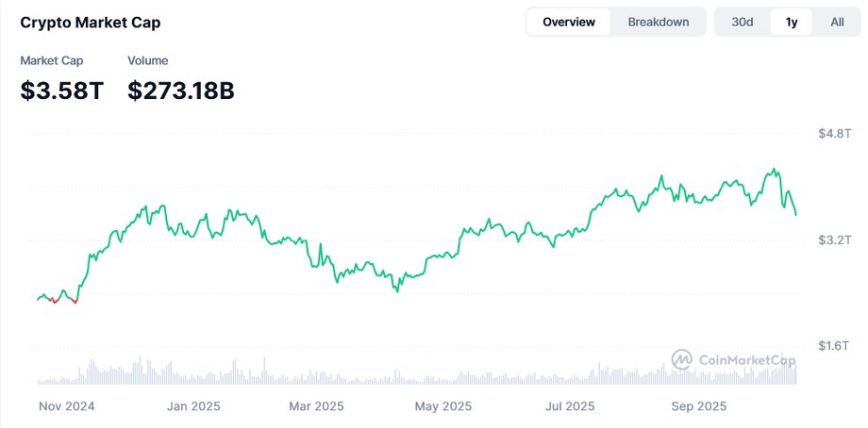Click the $3.58T market cap value

coord(62,91)
